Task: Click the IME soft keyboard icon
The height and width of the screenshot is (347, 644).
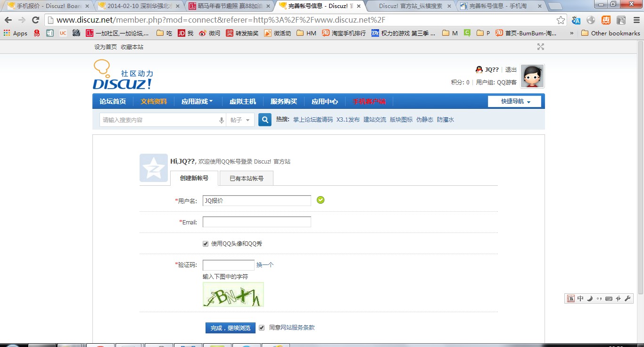Action: [x=609, y=298]
